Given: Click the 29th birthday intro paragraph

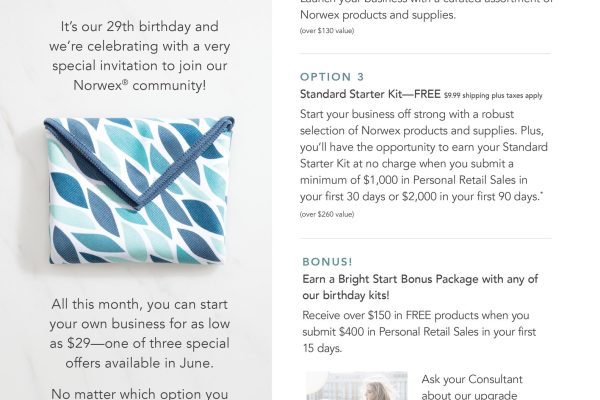Looking at the screenshot, I should click(x=139, y=56).
